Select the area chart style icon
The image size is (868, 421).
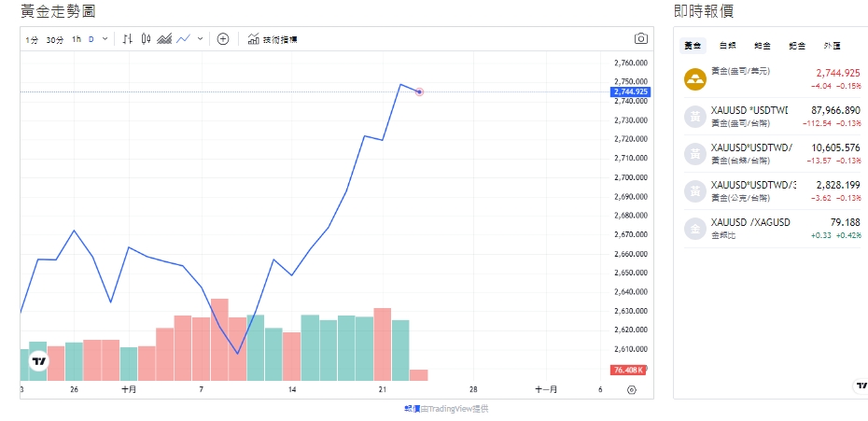[164, 39]
